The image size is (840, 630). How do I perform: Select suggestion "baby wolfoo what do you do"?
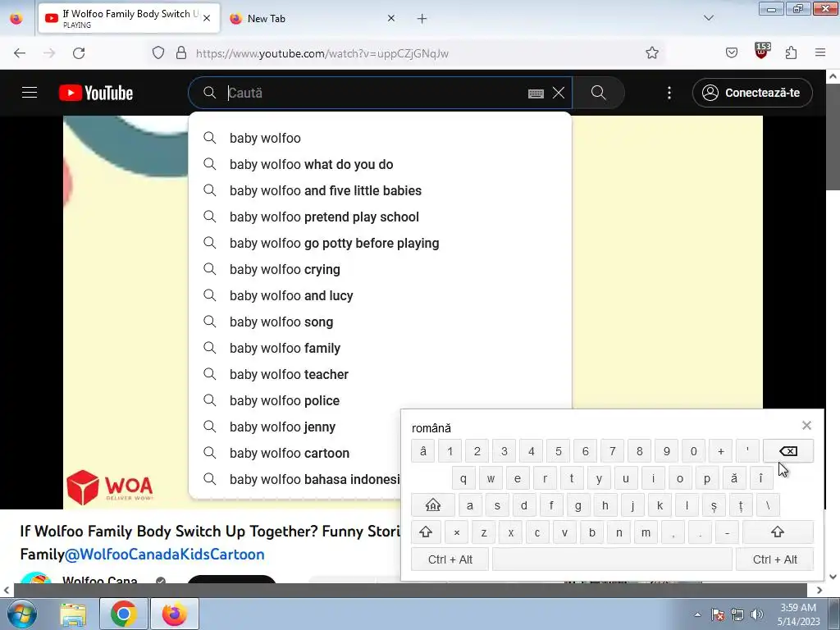point(380,164)
